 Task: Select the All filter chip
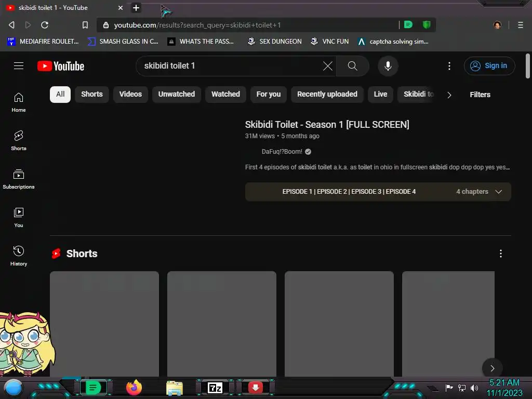[60, 95]
